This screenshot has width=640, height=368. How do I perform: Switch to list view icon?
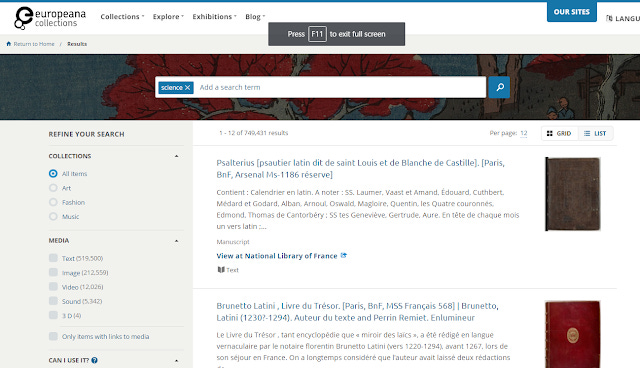(587, 133)
